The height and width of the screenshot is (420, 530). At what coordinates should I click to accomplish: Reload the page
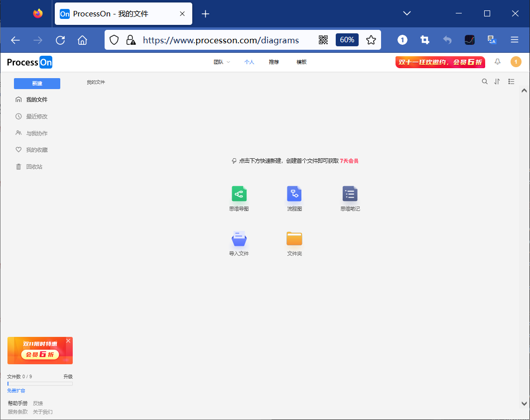pos(60,40)
